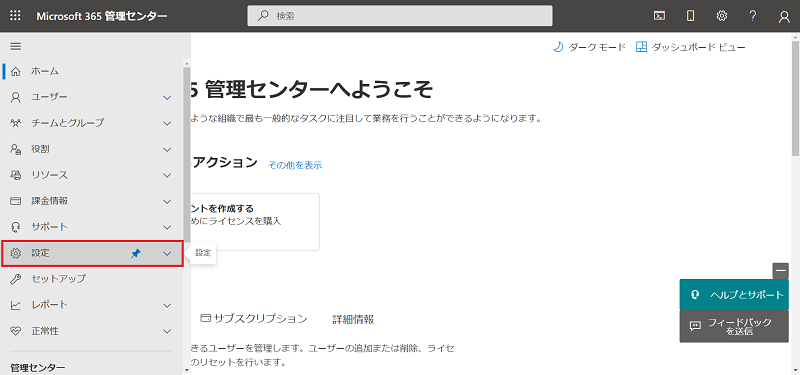Open the help question mark icon
The image size is (800, 375).
pyautogui.click(x=753, y=16)
